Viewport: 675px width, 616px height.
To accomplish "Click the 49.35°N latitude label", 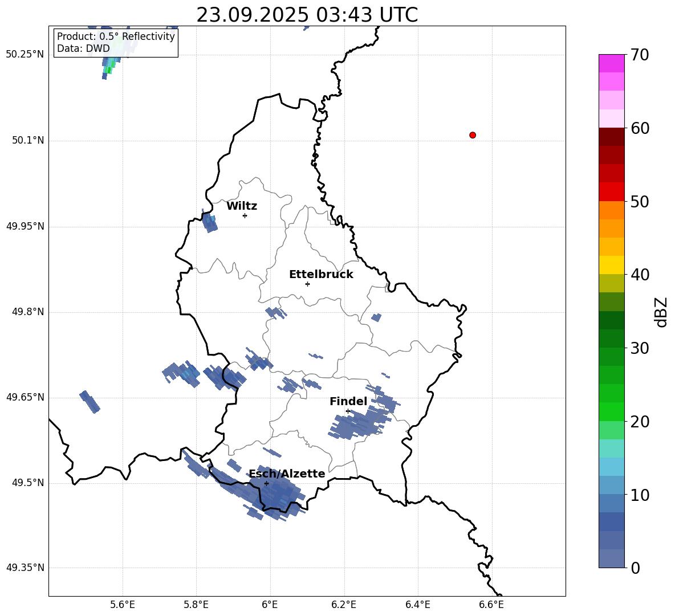I will click(x=25, y=568).
